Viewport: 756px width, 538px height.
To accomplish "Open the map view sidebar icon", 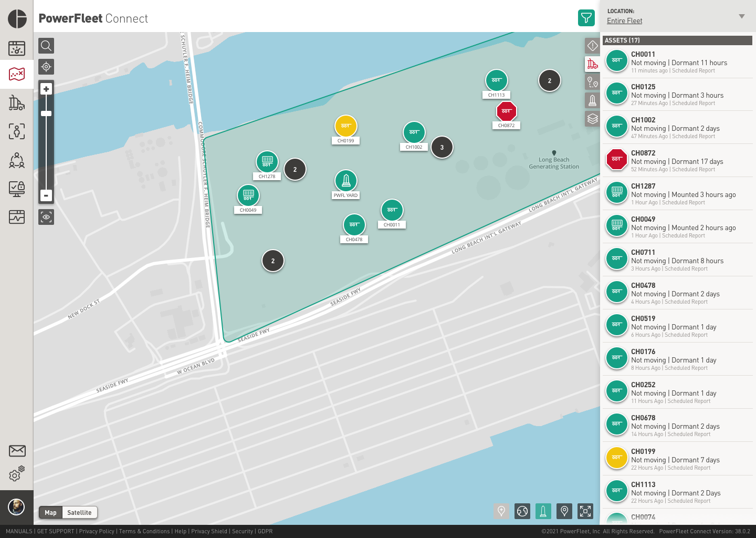I will (17, 74).
